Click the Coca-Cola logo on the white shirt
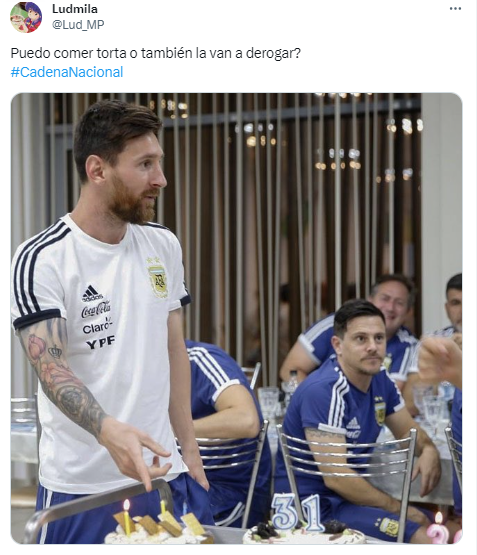 96,310
